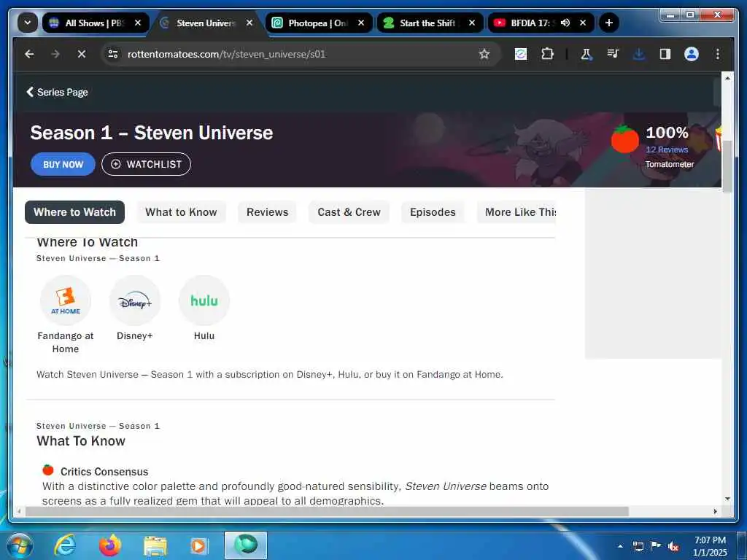Viewport: 747px width, 560px height.
Task: Switch to the Photopea tab
Action: [x=319, y=23]
